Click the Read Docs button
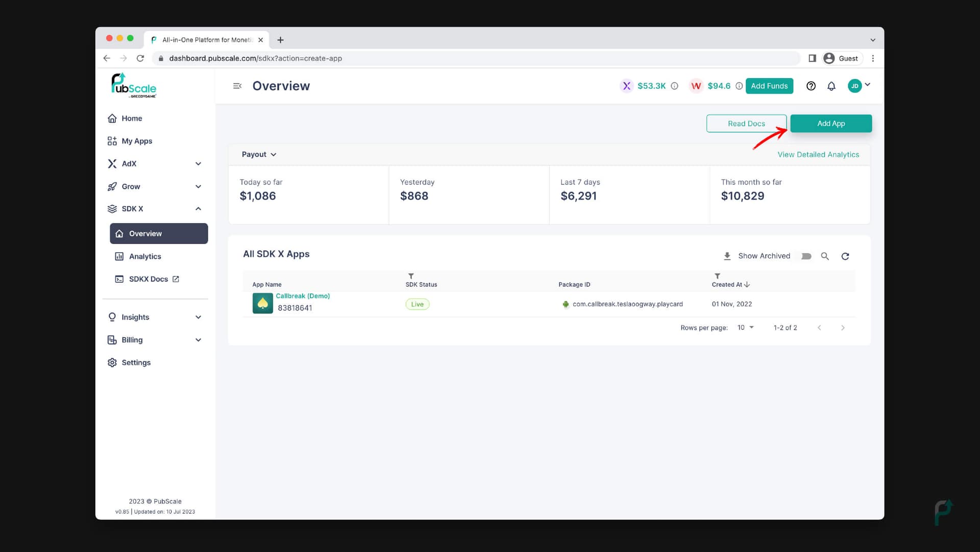 (x=746, y=123)
